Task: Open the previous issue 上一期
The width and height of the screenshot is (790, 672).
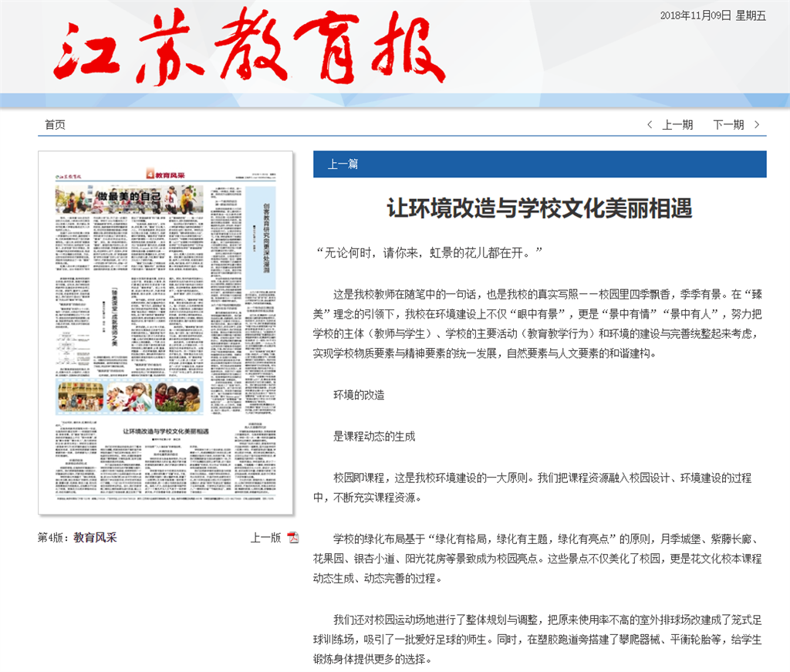Action: [x=677, y=125]
